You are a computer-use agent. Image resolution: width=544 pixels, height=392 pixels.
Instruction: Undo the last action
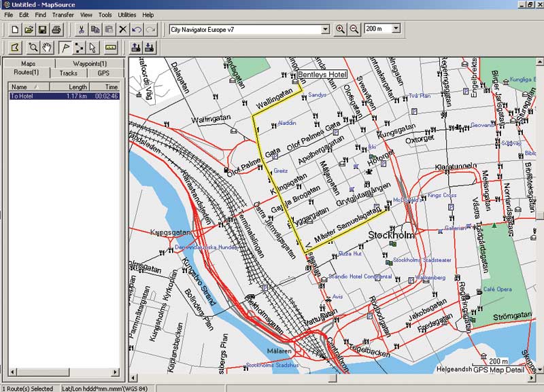tap(137, 30)
